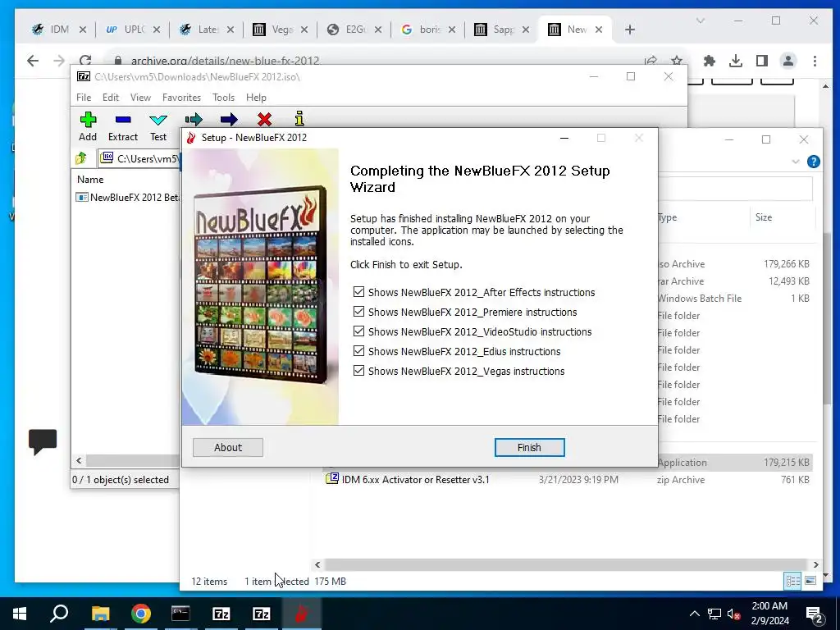Open File Explorer from taskbar
This screenshot has height=630, width=840.
(100, 614)
